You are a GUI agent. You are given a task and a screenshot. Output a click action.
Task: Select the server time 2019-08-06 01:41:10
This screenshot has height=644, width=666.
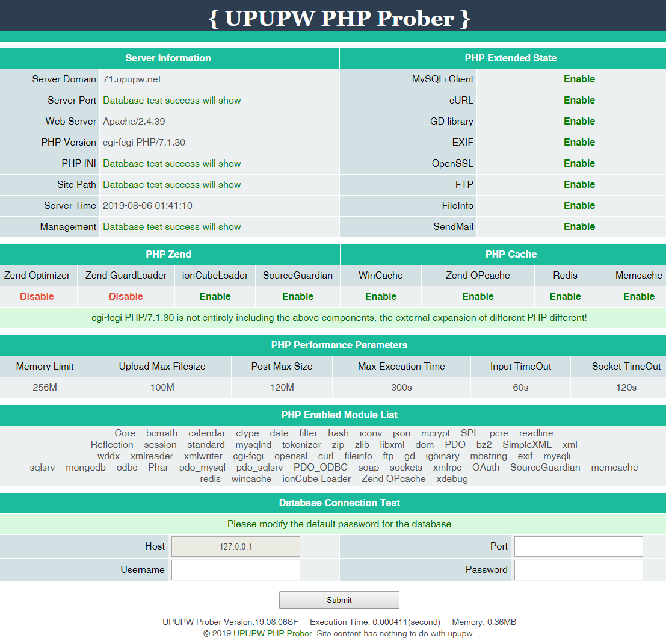pos(147,206)
